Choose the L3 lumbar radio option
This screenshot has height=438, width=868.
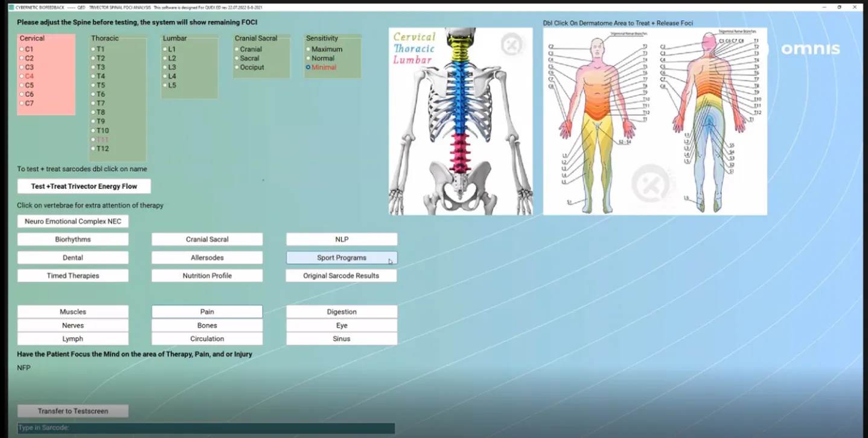click(165, 68)
